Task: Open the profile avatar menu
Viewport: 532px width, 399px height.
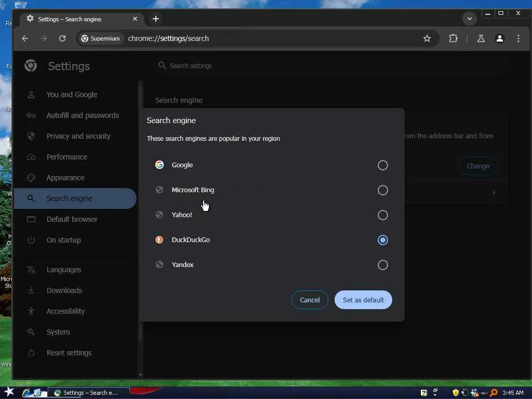Action: pyautogui.click(x=499, y=38)
